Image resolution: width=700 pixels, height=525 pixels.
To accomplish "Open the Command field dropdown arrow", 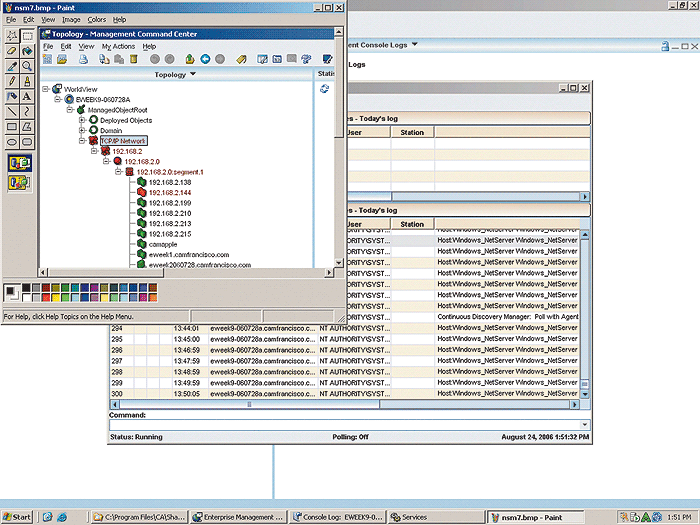I will [x=584, y=425].
